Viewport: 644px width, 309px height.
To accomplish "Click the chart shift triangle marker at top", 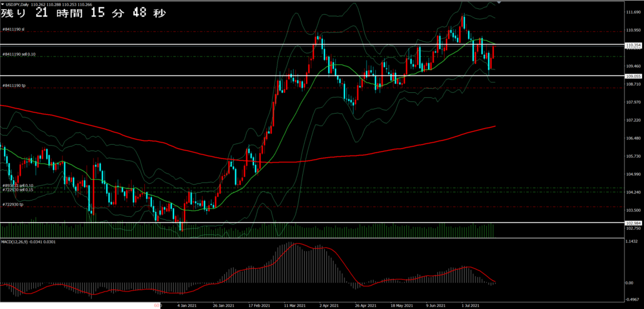I will 500,2.
